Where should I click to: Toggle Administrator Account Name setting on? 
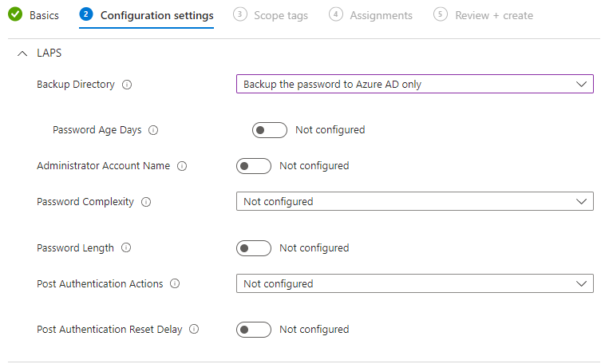[253, 166]
